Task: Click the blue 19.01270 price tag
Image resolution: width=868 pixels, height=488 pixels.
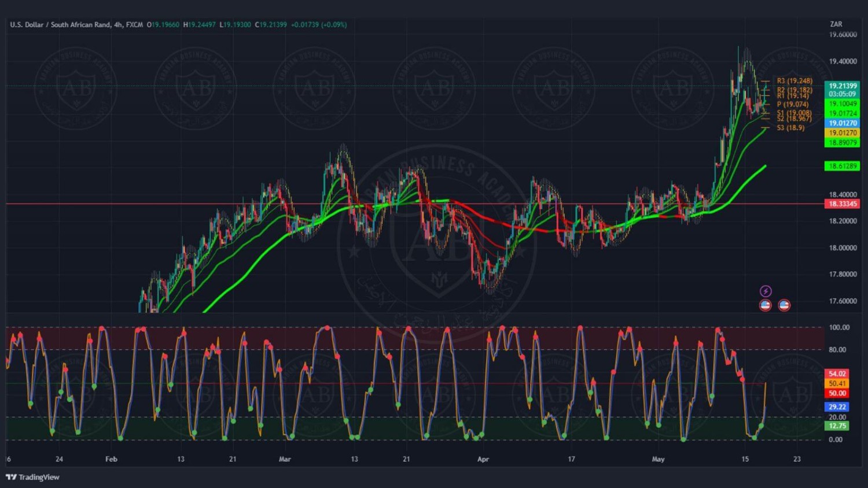Action: [x=842, y=123]
